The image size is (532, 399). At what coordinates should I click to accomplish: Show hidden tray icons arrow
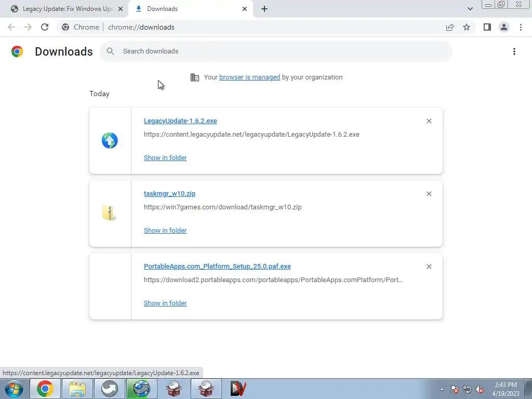(x=442, y=389)
